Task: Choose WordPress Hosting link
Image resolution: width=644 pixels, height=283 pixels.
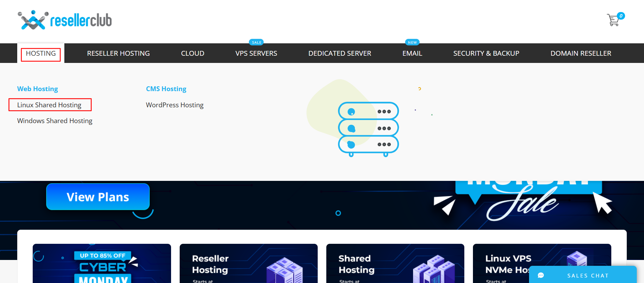Action: tap(175, 105)
